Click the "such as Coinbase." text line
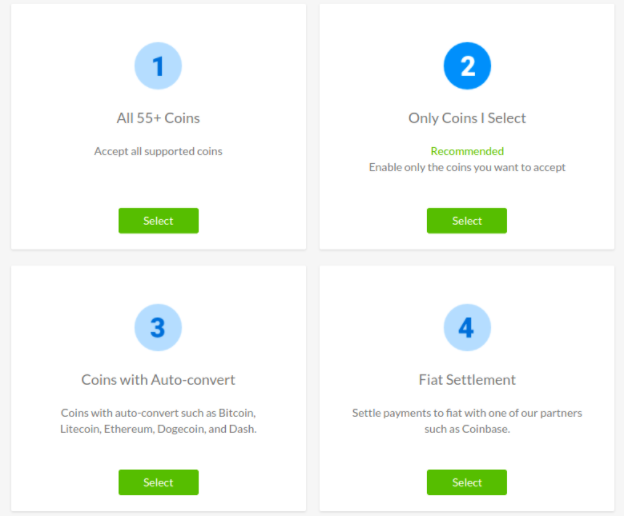 click(x=466, y=429)
